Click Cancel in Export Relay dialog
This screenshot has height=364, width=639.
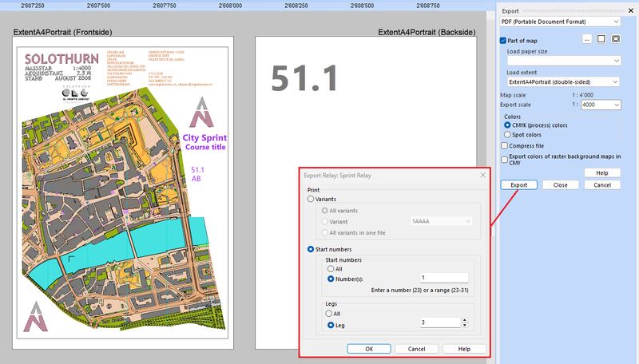(x=416, y=349)
